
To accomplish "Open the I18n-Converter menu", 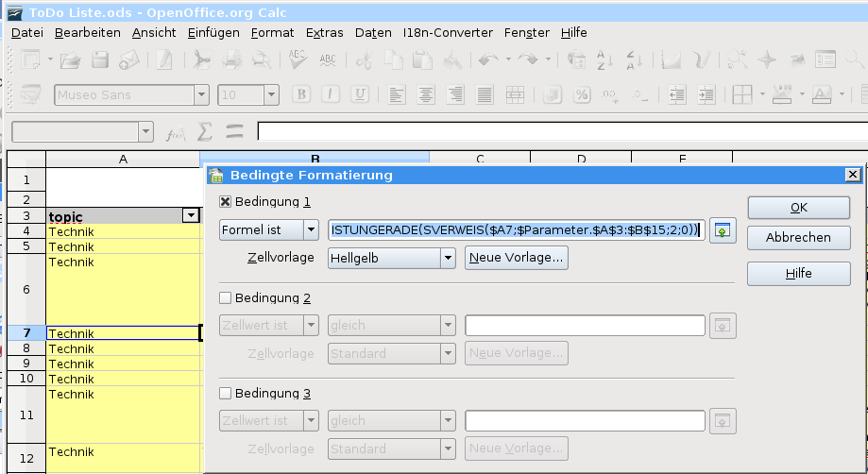I will 448,33.
